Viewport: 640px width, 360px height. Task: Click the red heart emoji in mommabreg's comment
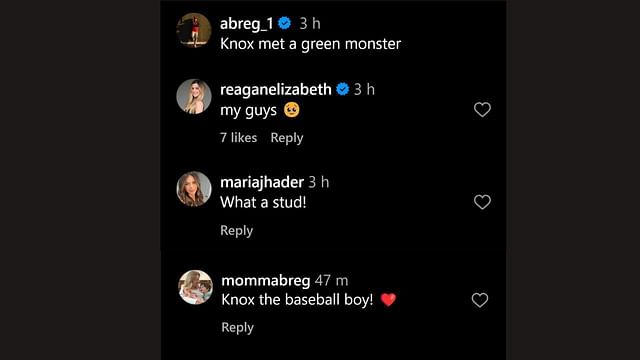[388, 300]
